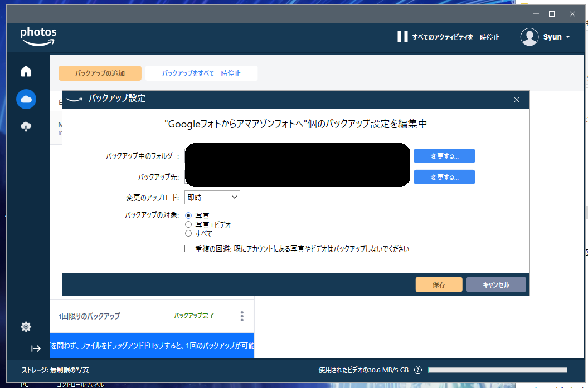Image resolution: width=588 pixels, height=388 pixels.
Task: Click the コントロール パネル desktop label
Action: (81, 385)
